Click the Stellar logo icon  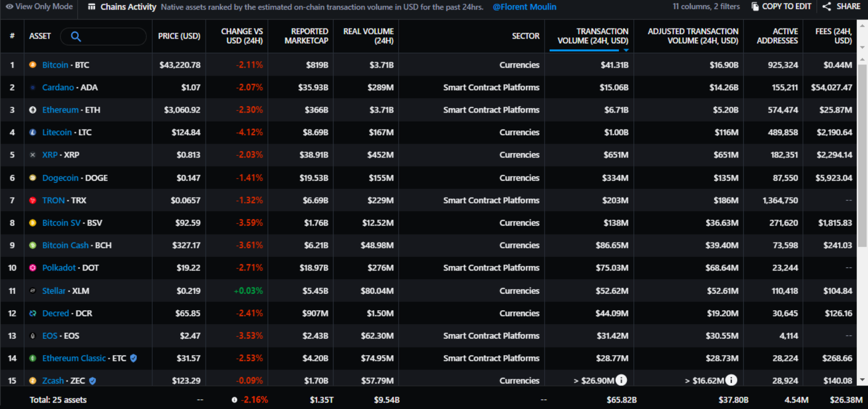33,291
